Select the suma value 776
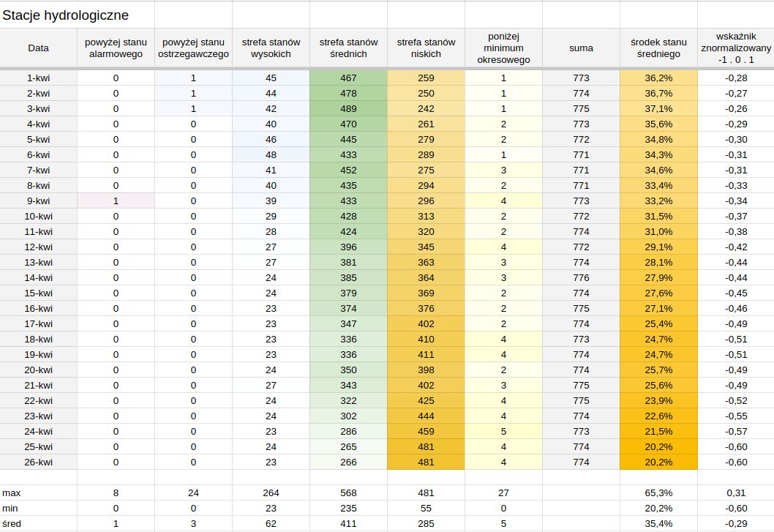The height and width of the screenshot is (532, 774). (581, 277)
